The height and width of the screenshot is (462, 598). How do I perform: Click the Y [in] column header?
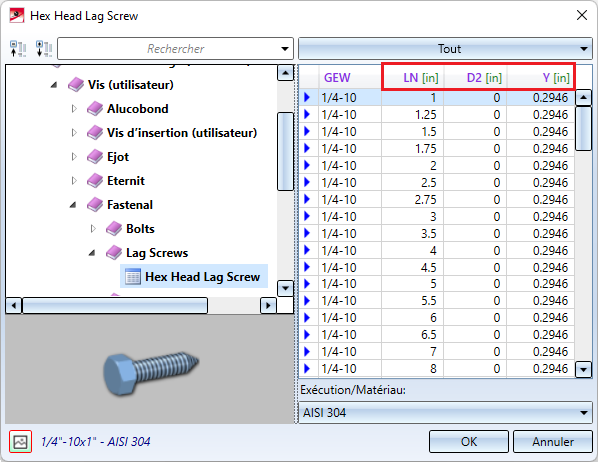(x=541, y=78)
